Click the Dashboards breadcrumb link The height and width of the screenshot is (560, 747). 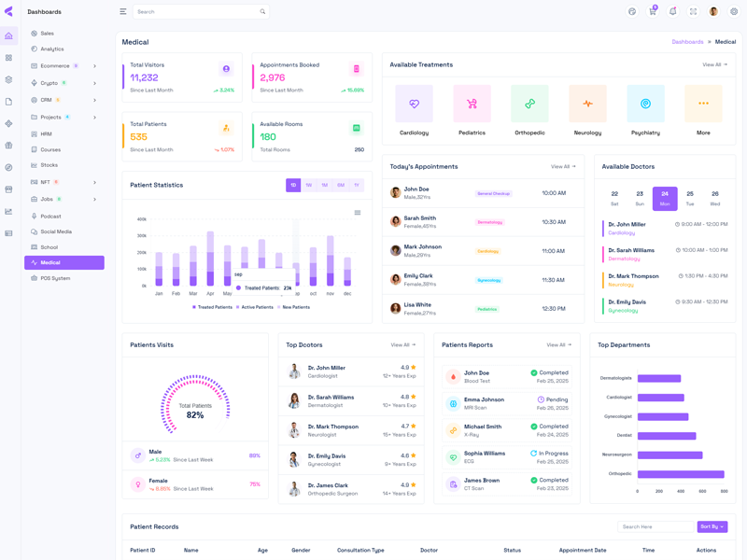687,42
